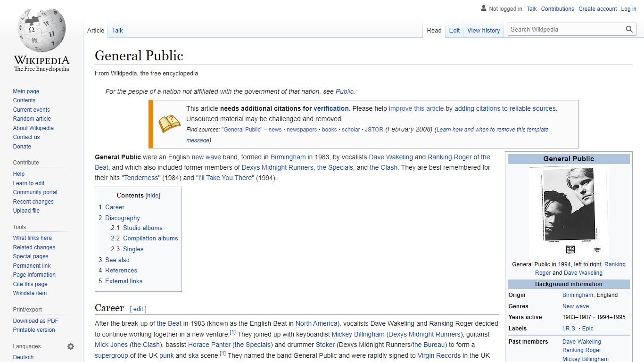Image resolution: width=644 pixels, height=362 pixels.
Task: Click the search magnifying glass icon
Action: 629,29
